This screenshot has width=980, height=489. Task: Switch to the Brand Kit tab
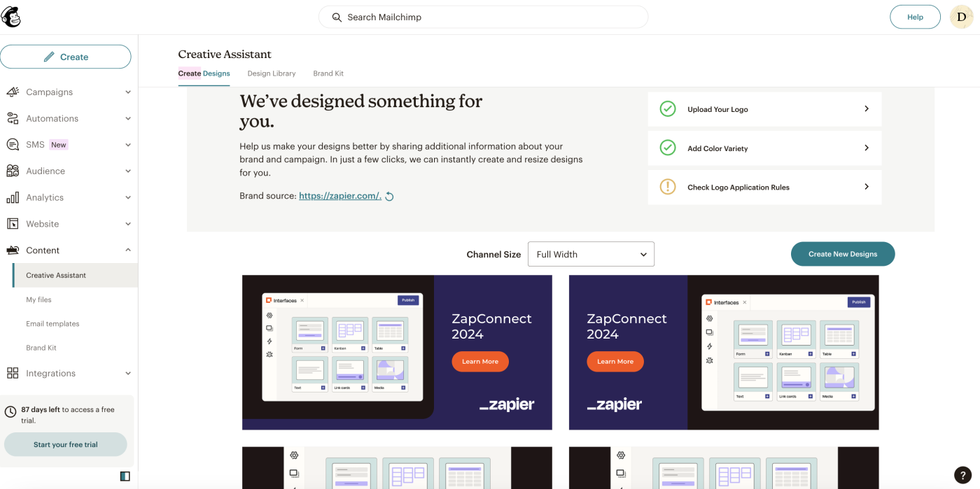tap(328, 73)
